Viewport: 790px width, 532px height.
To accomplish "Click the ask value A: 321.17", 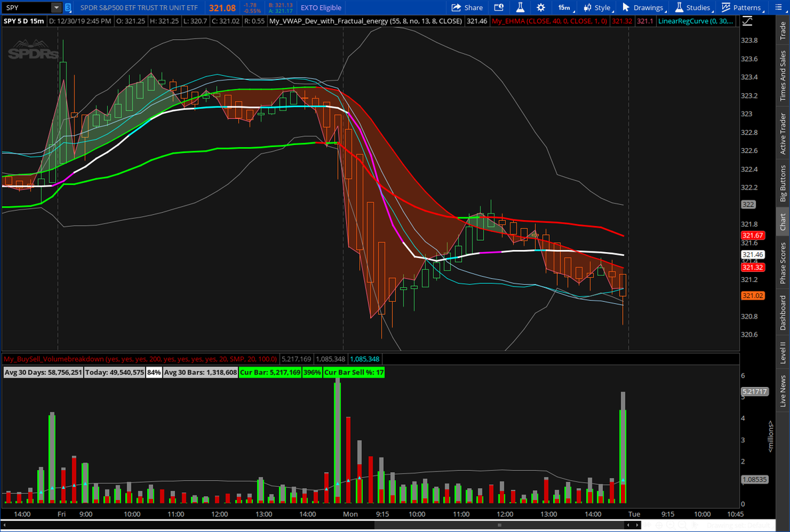I will 281,11.
